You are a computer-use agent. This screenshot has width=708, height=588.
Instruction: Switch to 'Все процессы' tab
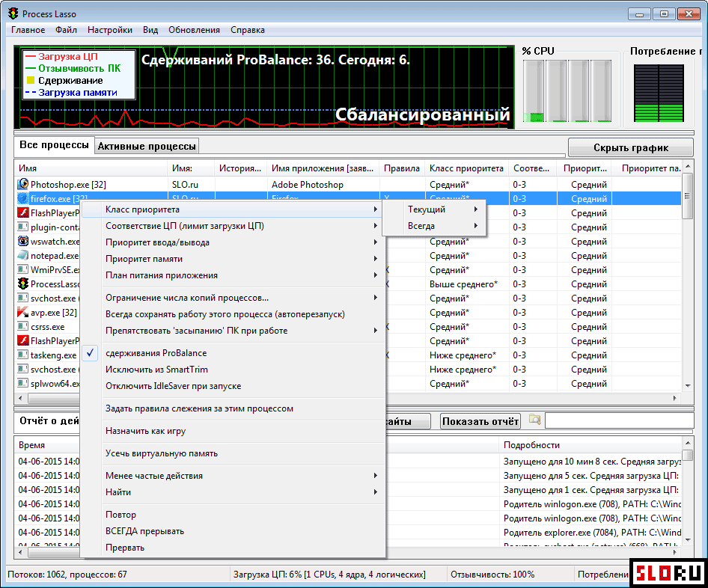(x=54, y=145)
